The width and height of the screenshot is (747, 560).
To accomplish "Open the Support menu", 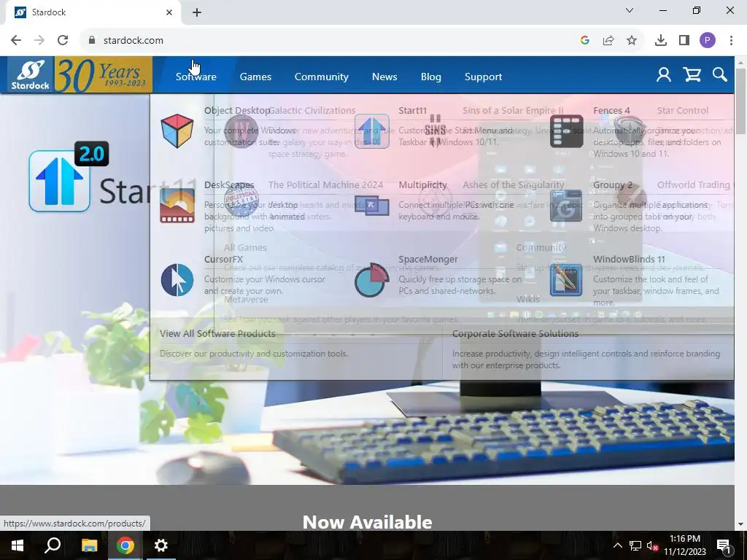I will click(483, 77).
